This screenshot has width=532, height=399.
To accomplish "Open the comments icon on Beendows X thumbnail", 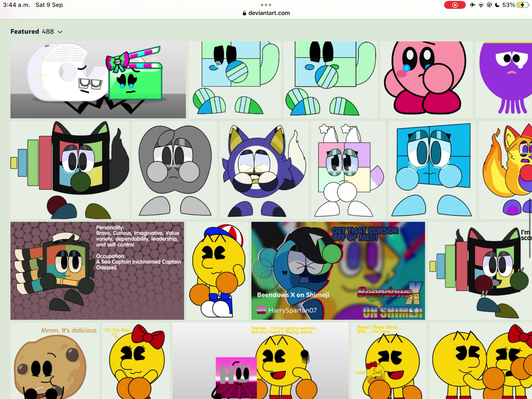I will pos(416,296).
